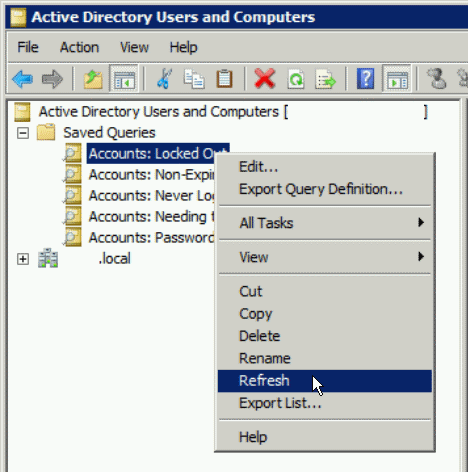Screen dimensions: 468x472
Task: Choose Export Query Definition... entry
Action: coord(325,189)
